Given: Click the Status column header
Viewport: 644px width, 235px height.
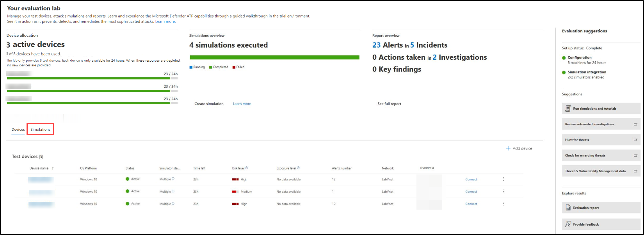Looking at the screenshot, I should [x=130, y=168].
